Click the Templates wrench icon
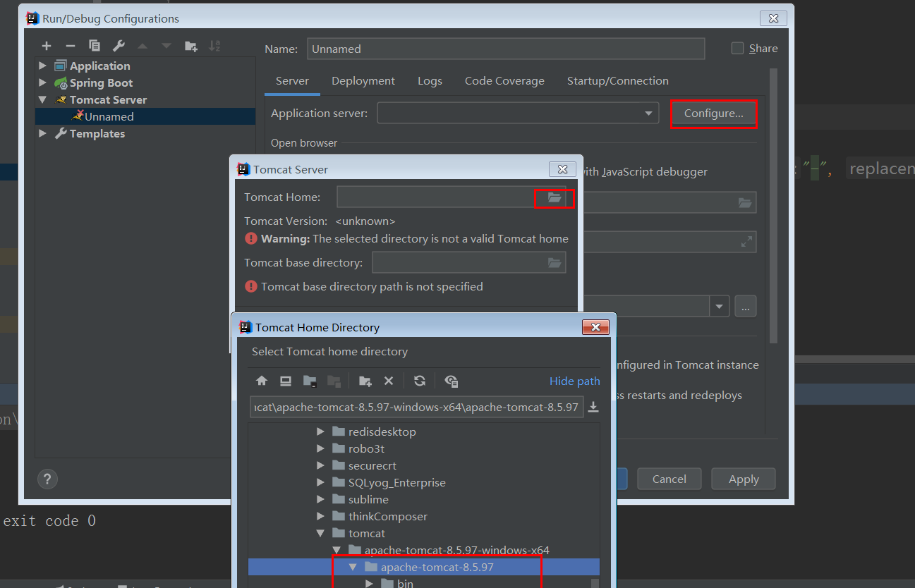 (x=61, y=133)
